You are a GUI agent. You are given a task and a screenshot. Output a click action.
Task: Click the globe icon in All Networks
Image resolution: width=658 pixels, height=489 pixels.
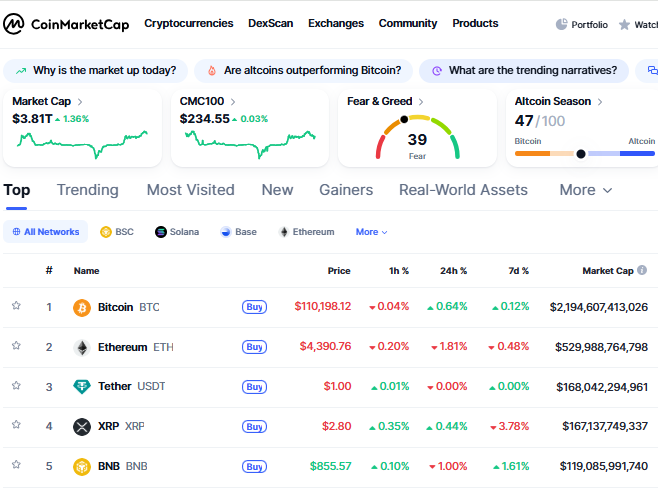(16, 232)
